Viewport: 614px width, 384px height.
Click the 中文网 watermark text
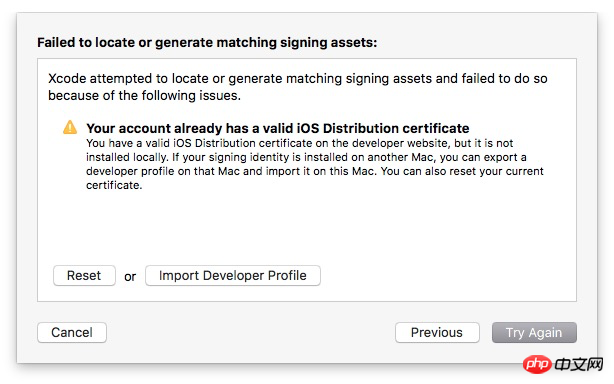(x=579, y=365)
